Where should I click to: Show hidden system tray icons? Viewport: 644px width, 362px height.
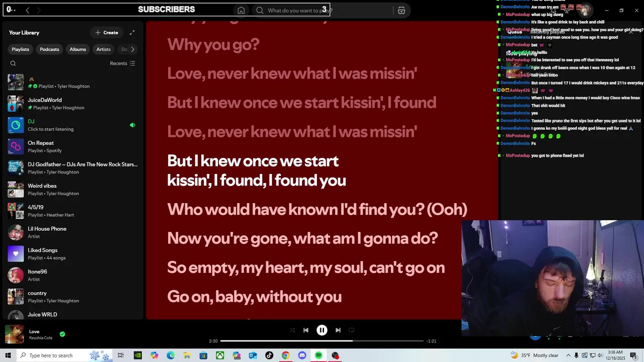point(569,355)
